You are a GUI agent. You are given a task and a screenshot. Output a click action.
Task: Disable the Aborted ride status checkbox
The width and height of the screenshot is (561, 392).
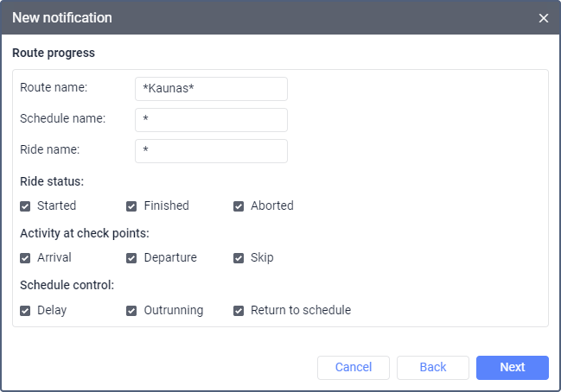239,206
